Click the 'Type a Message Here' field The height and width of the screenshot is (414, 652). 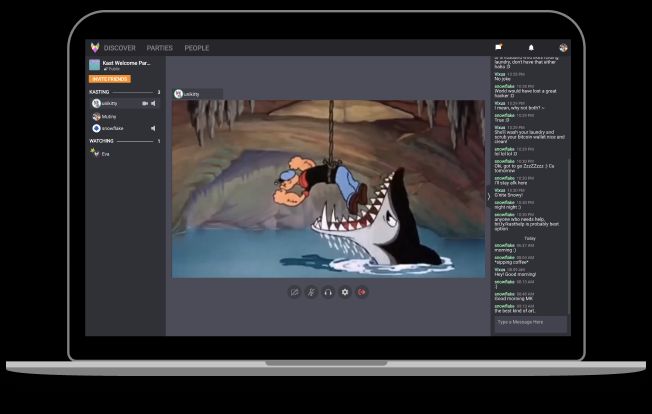(x=530, y=324)
